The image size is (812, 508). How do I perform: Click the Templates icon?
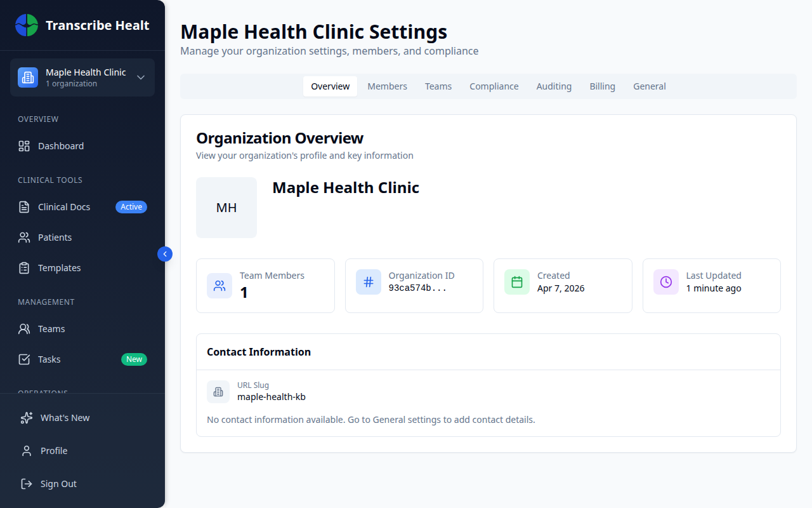(x=25, y=267)
